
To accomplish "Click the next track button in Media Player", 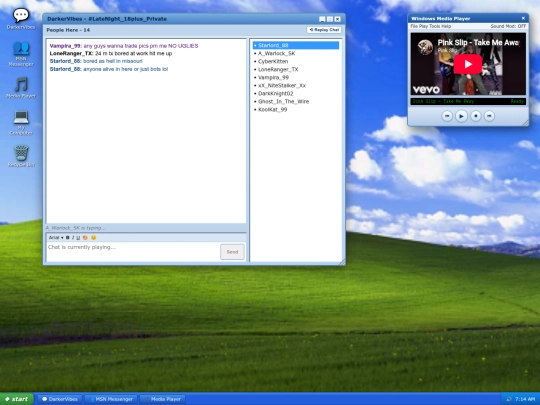I will pyautogui.click(x=489, y=116).
